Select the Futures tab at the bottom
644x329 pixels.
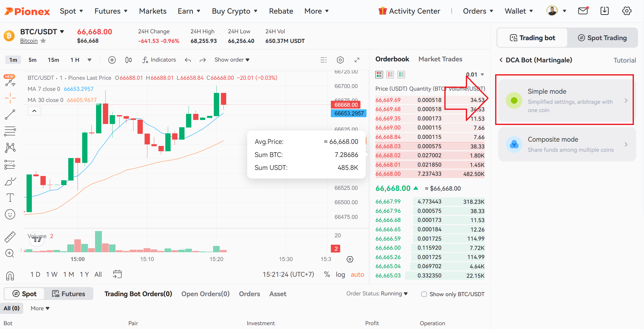(69, 294)
